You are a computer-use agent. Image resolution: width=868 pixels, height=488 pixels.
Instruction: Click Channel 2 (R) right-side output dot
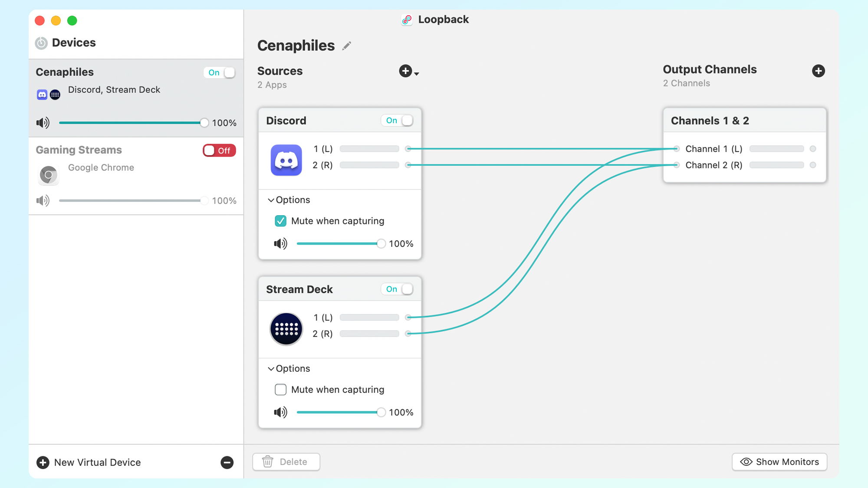[x=813, y=165]
